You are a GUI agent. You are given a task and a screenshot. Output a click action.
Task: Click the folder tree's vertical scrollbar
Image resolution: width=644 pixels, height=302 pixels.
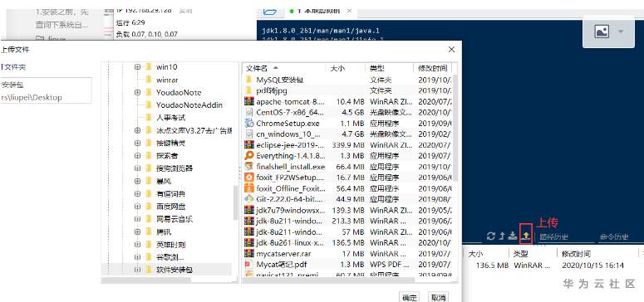236,202
